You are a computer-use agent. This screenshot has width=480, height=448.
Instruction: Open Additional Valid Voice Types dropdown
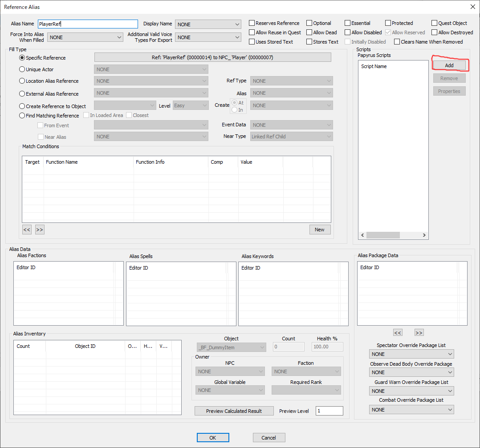208,37
